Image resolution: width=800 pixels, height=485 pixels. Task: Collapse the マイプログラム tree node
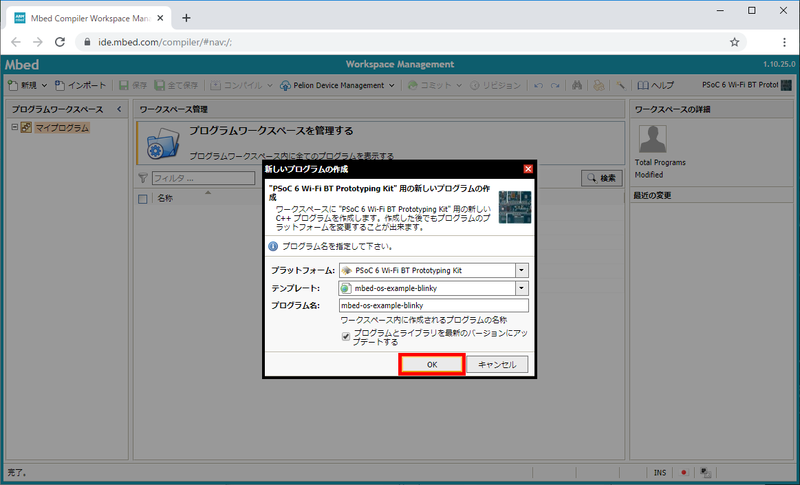[x=14, y=127]
